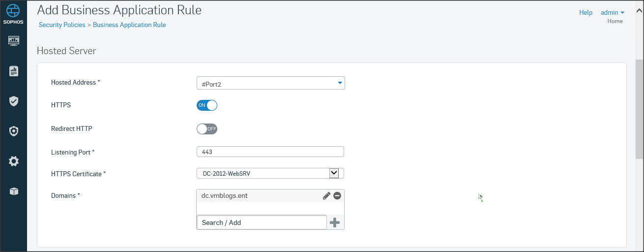Viewport: 644px width, 252px height.
Task: Click the plus icon to add domain
Action: coord(335,222)
